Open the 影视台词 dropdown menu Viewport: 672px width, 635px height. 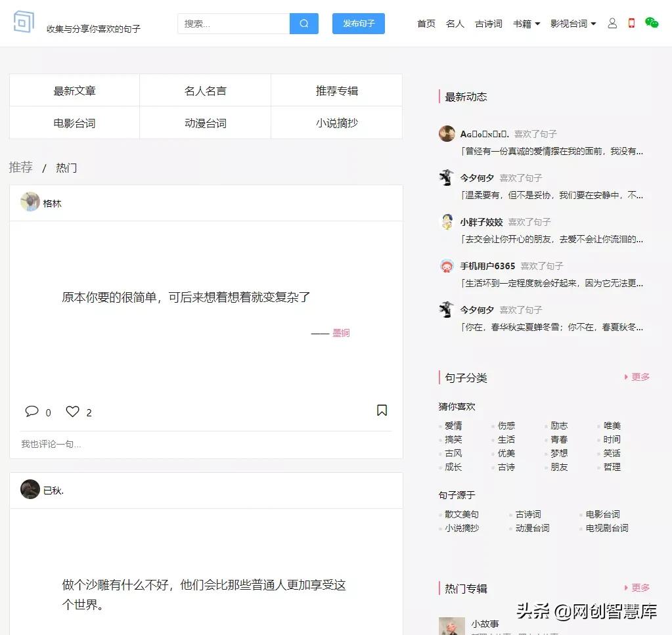(569, 23)
